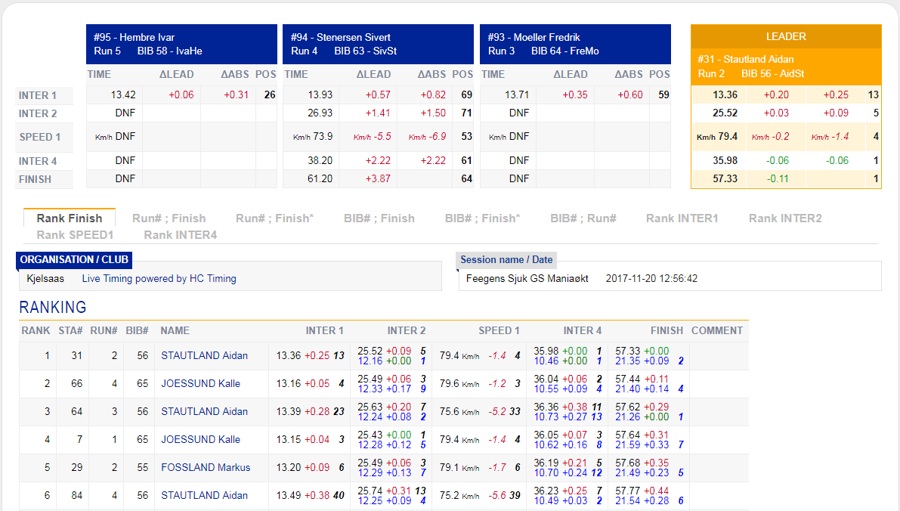900x511 pixels.
Task: Click the #93 - Moeller Fredrik header card
Action: point(575,44)
